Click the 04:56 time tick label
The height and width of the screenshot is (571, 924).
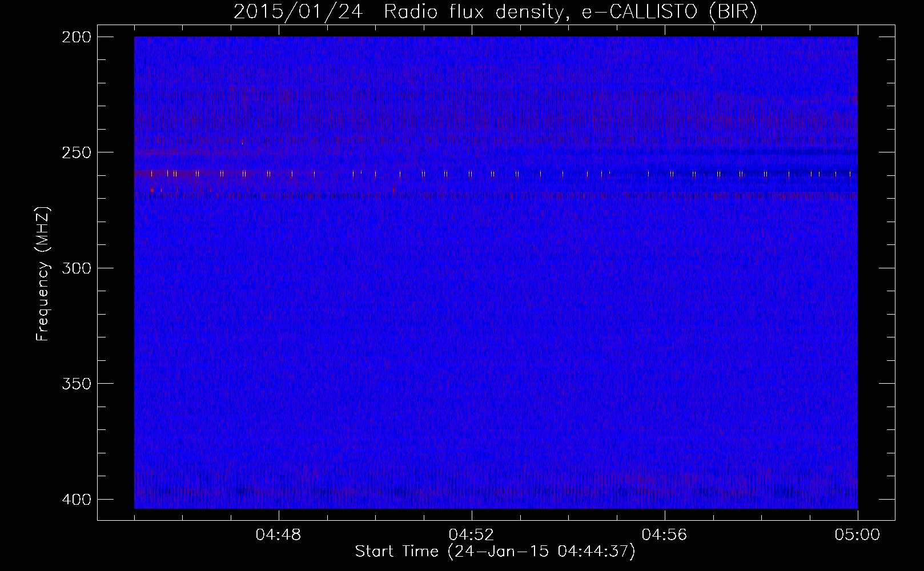665,535
